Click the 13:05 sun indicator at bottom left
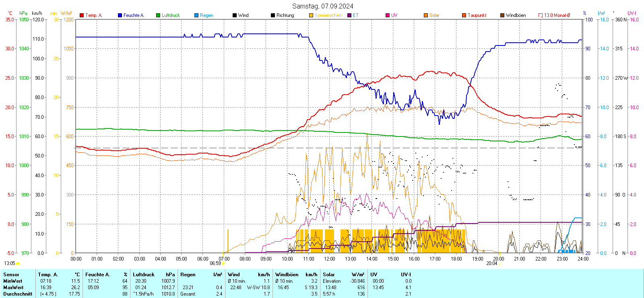The width and height of the screenshot is (644, 298). coord(11,263)
